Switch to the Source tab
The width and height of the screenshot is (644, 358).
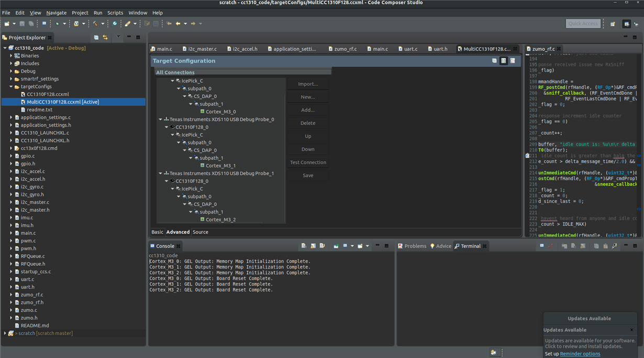[x=200, y=232]
